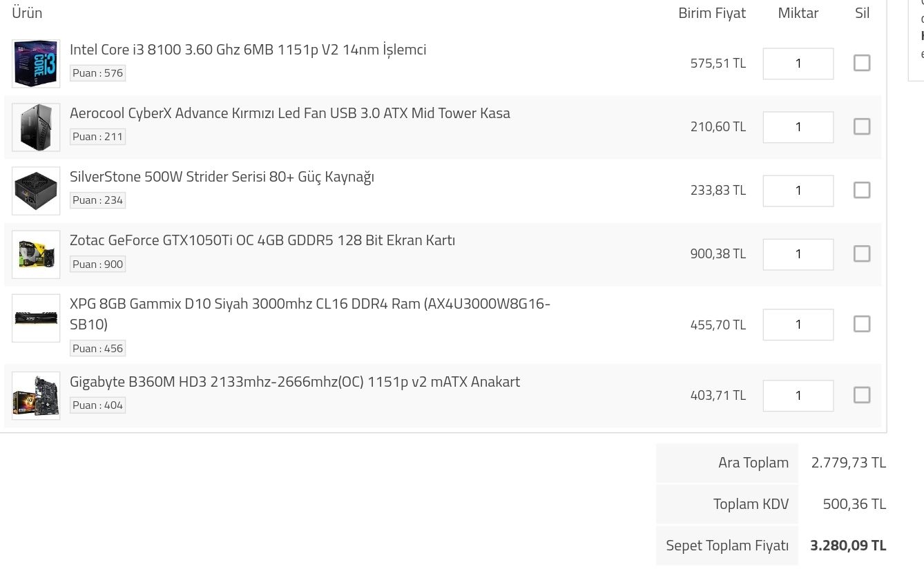Image resolution: width=924 pixels, height=587 pixels.
Task: Tick delete checkbox for SilverStone 500W
Action: 861,190
